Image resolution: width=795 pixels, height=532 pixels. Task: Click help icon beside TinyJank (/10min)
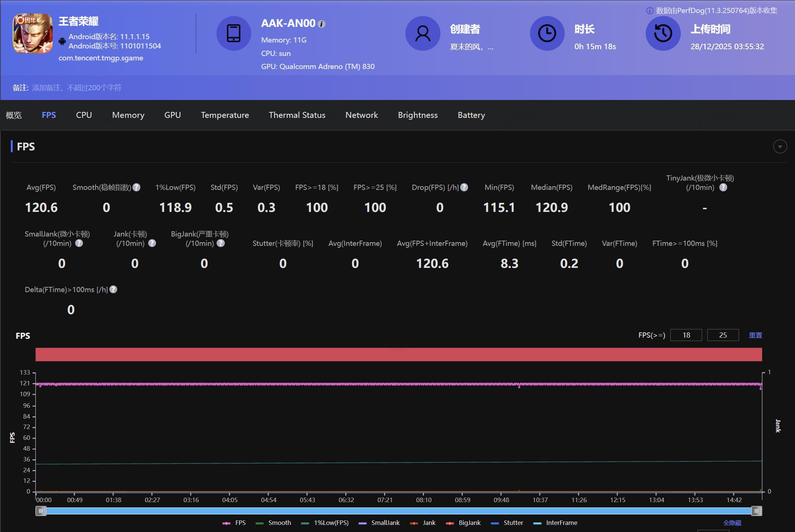click(723, 187)
